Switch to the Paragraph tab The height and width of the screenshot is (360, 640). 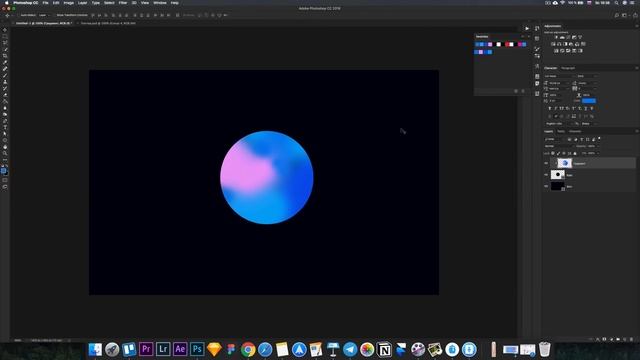pyautogui.click(x=568, y=68)
